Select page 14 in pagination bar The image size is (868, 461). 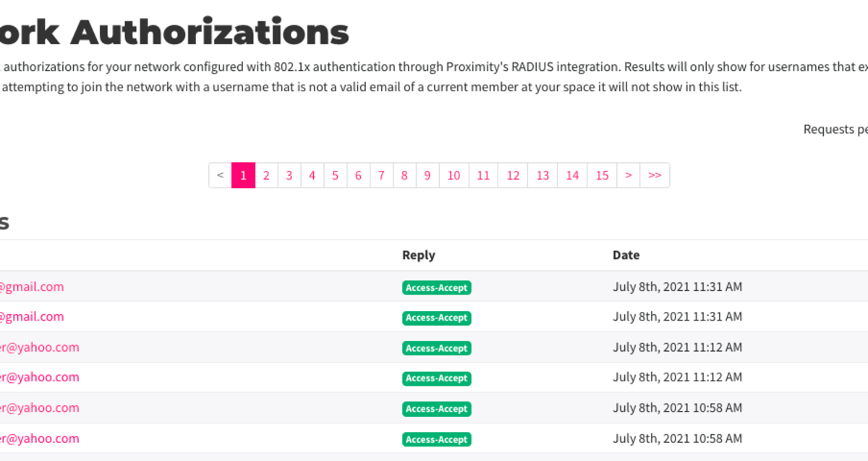click(572, 175)
